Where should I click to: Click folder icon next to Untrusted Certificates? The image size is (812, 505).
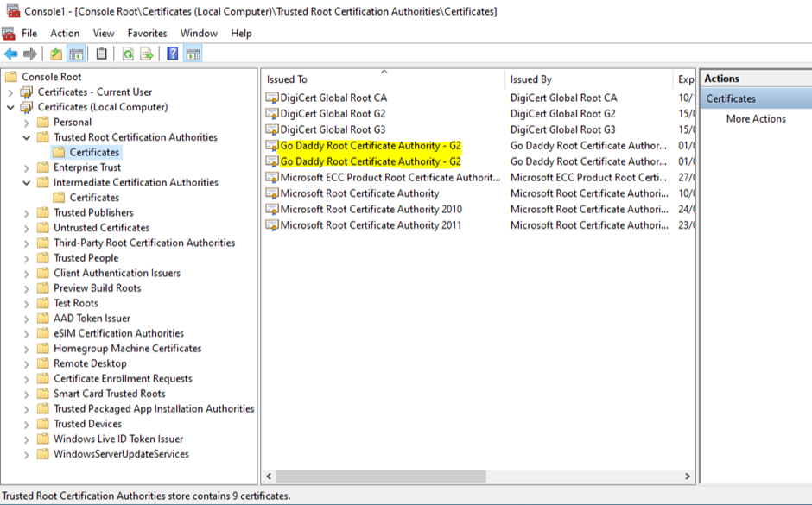(43, 228)
